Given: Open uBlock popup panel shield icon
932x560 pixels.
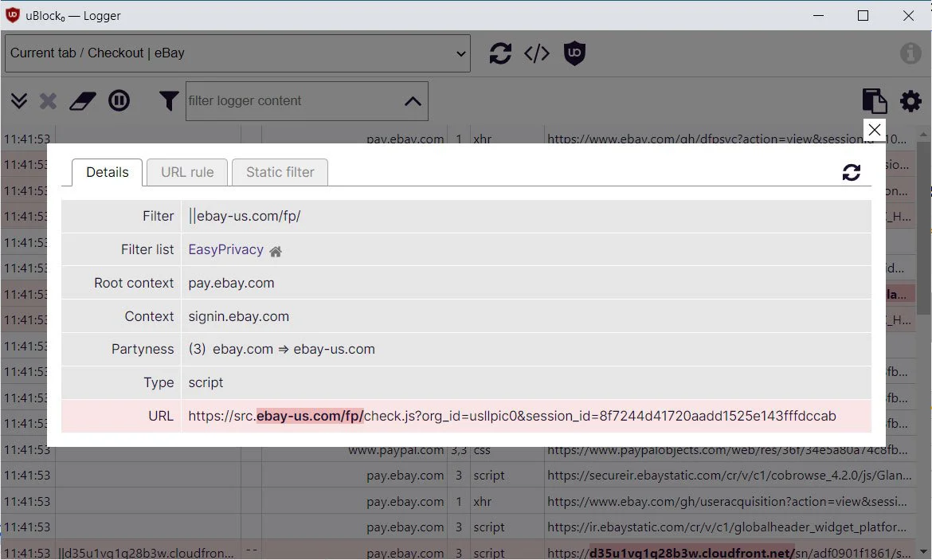Looking at the screenshot, I should 574,53.
